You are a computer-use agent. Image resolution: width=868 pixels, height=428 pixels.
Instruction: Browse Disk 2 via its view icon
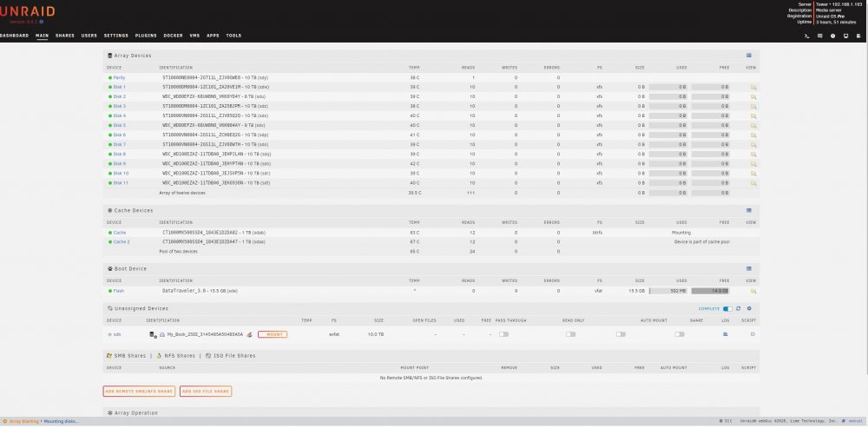(753, 96)
